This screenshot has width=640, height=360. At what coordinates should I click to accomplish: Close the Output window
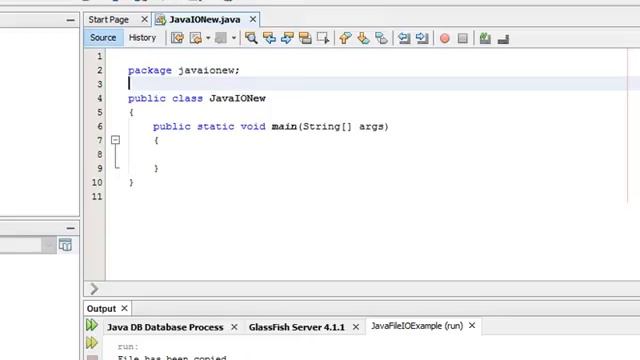pyautogui.click(x=124, y=309)
